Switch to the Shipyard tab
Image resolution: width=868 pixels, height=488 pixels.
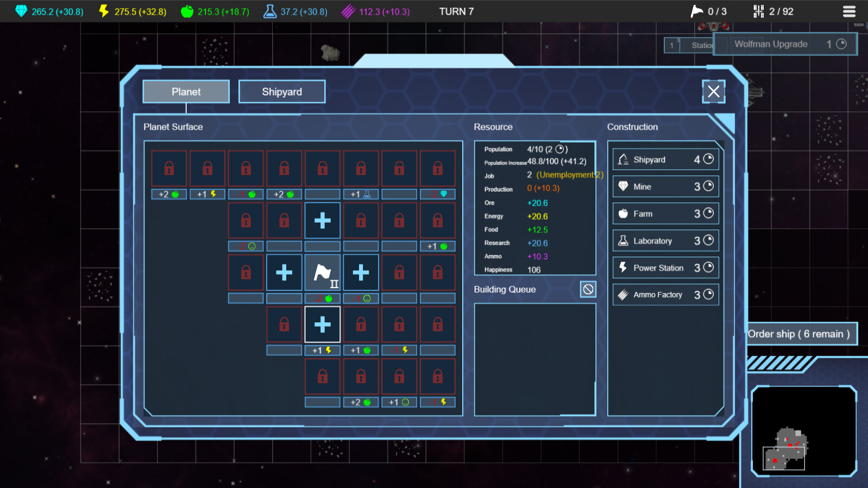tap(282, 92)
